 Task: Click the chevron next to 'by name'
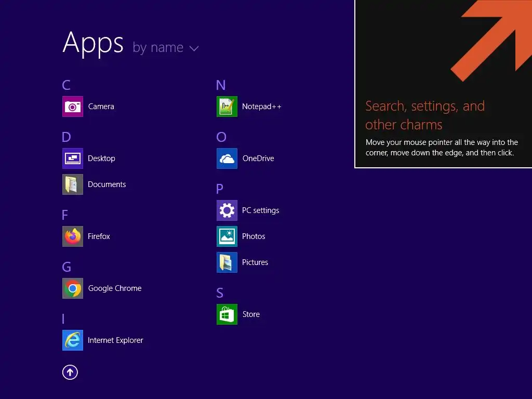194,49
